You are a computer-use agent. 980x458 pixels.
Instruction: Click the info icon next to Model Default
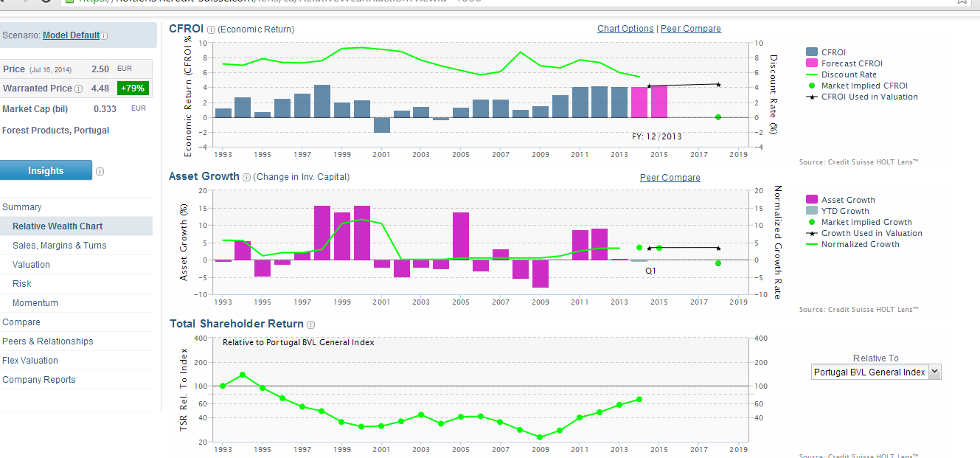[x=104, y=35]
